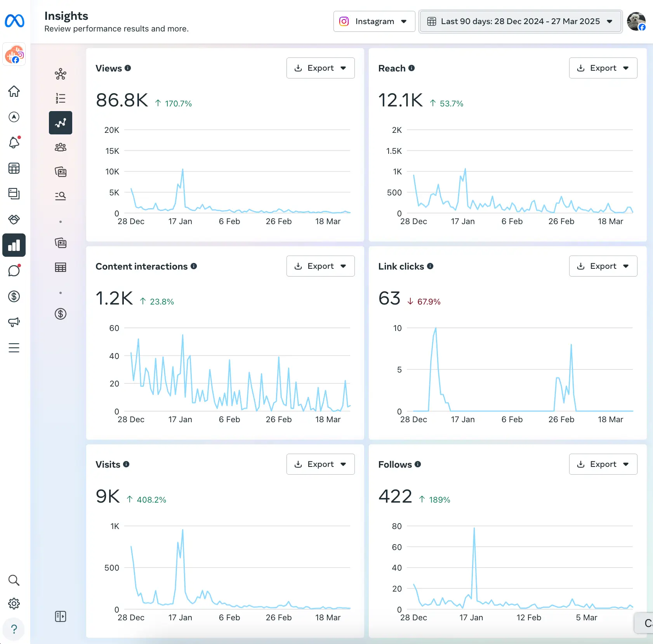Select the Insights bar chart tab
Screen dimensions: 653x644
pyautogui.click(x=14, y=245)
